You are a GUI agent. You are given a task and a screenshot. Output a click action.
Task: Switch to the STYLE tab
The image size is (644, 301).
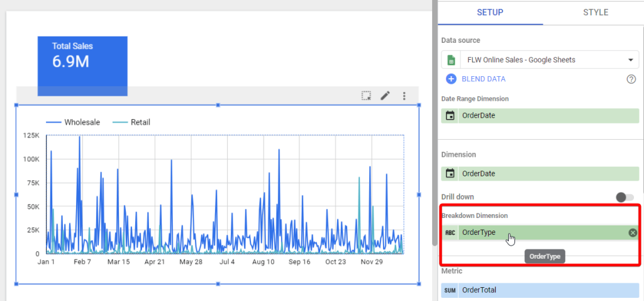596,13
